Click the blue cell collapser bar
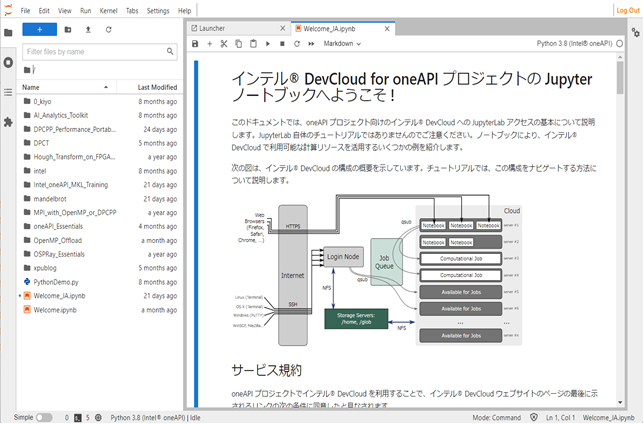 click(196, 234)
